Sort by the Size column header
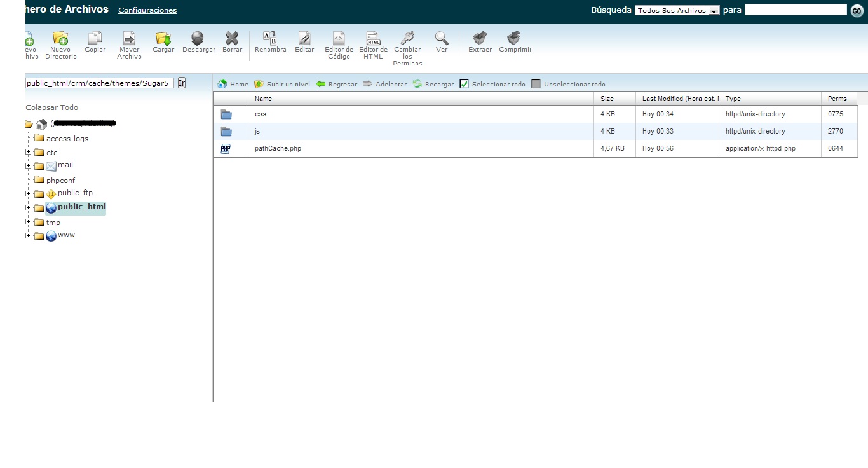 point(607,99)
